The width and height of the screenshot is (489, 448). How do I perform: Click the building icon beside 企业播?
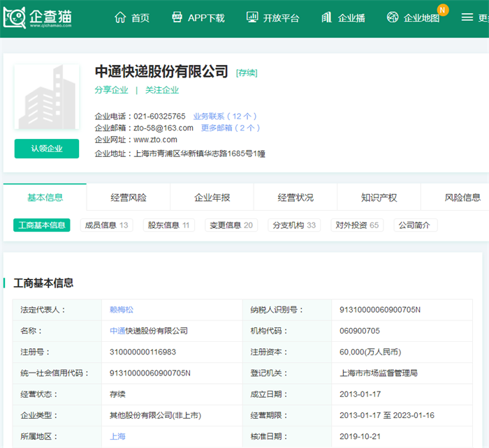(326, 17)
